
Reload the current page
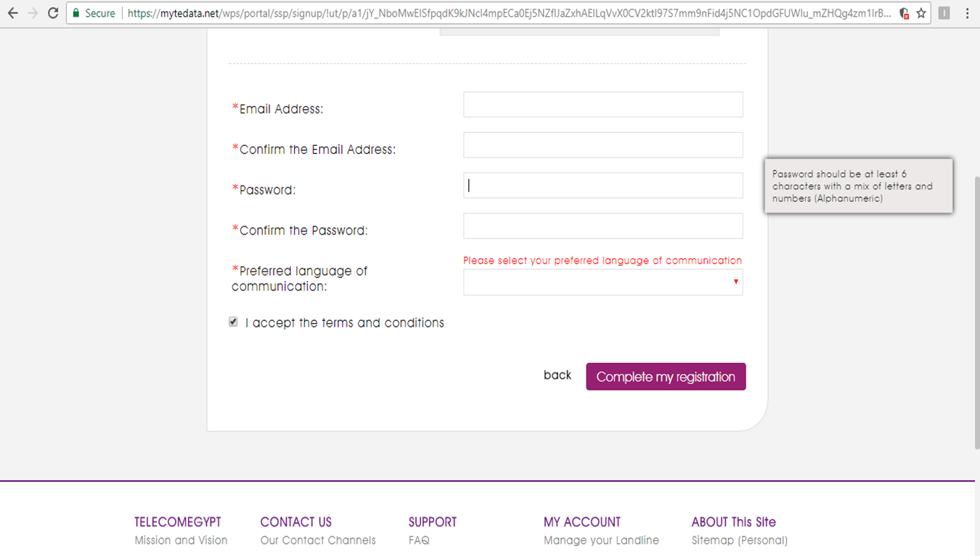53,13
